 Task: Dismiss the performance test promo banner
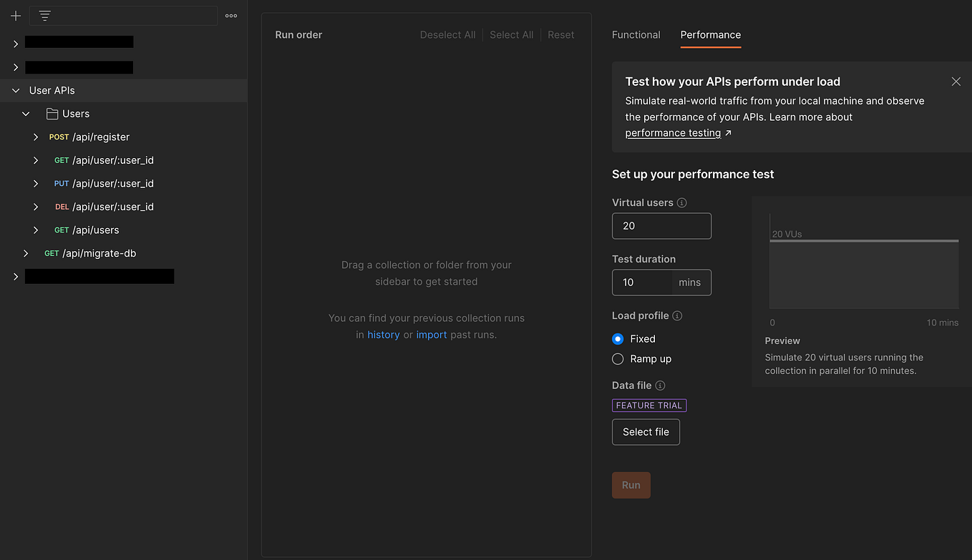click(x=956, y=82)
